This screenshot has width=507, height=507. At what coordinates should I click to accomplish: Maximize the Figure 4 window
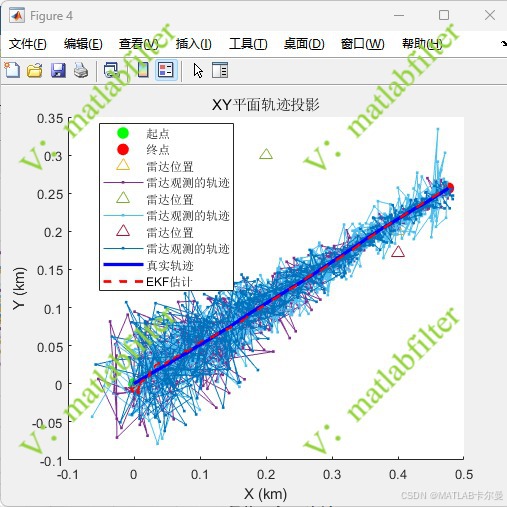[444, 15]
